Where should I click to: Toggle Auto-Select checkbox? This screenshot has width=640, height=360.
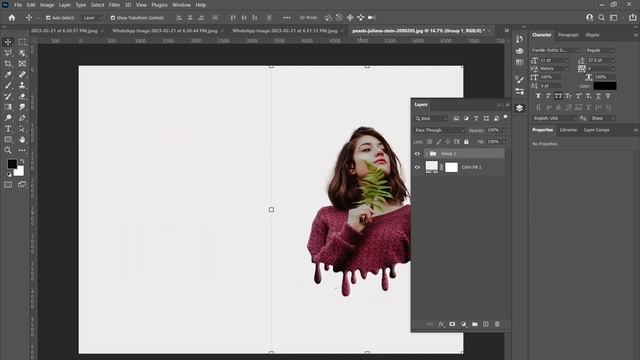pyautogui.click(x=48, y=18)
